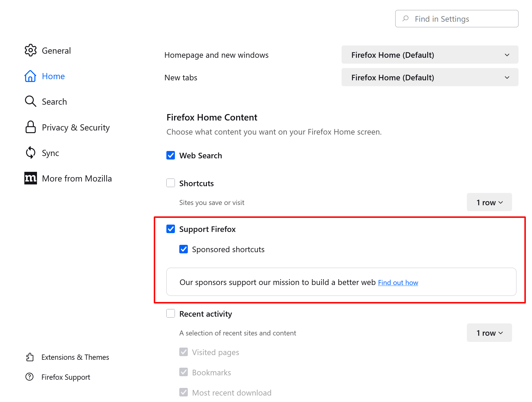Click the Find in Settings search field
The width and height of the screenshot is (532, 402).
457,19
